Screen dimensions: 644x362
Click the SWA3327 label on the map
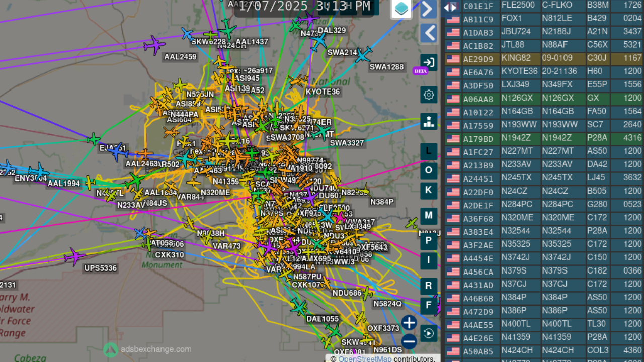[347, 143]
